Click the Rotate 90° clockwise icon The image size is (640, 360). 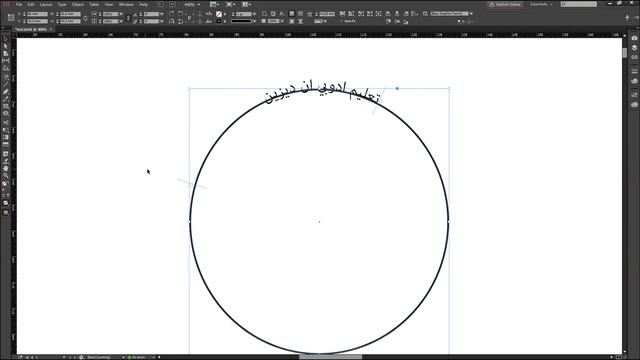pos(172,13)
